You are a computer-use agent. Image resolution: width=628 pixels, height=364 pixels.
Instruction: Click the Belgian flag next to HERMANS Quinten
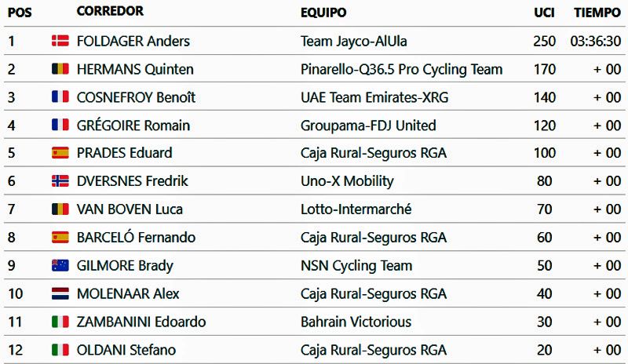(60, 69)
